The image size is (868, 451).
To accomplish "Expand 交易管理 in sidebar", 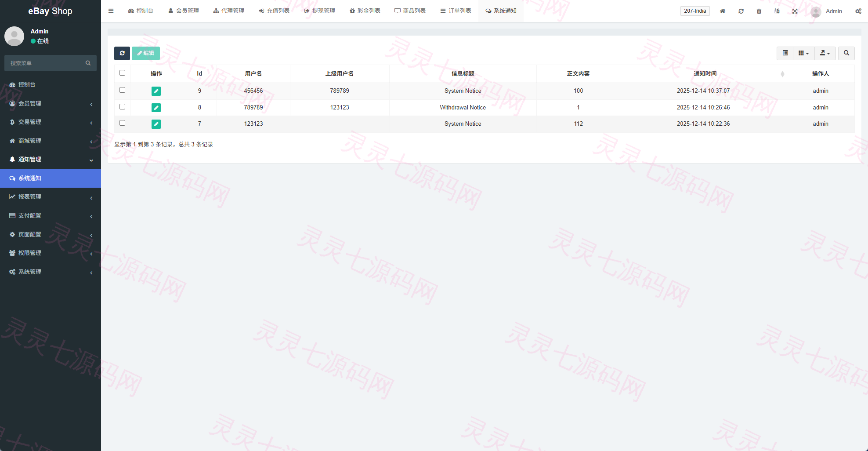I will coord(51,122).
